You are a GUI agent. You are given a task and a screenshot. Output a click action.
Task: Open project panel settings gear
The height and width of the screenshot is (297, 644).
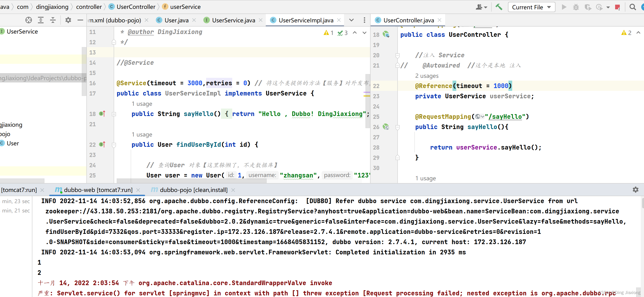pyautogui.click(x=68, y=20)
